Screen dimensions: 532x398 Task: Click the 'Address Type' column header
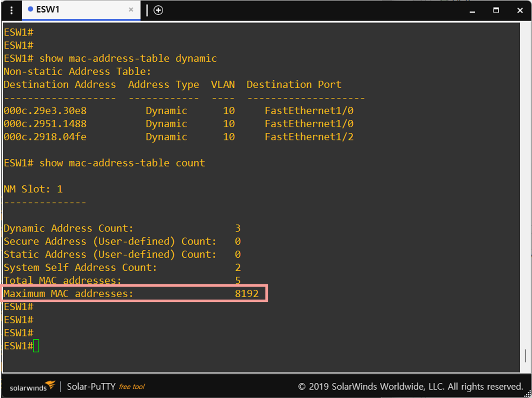pyautogui.click(x=164, y=85)
